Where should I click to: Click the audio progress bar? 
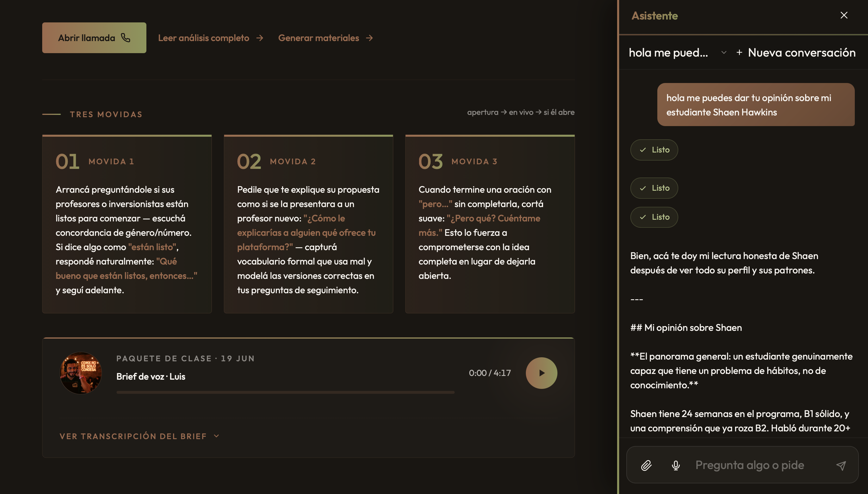(286, 392)
